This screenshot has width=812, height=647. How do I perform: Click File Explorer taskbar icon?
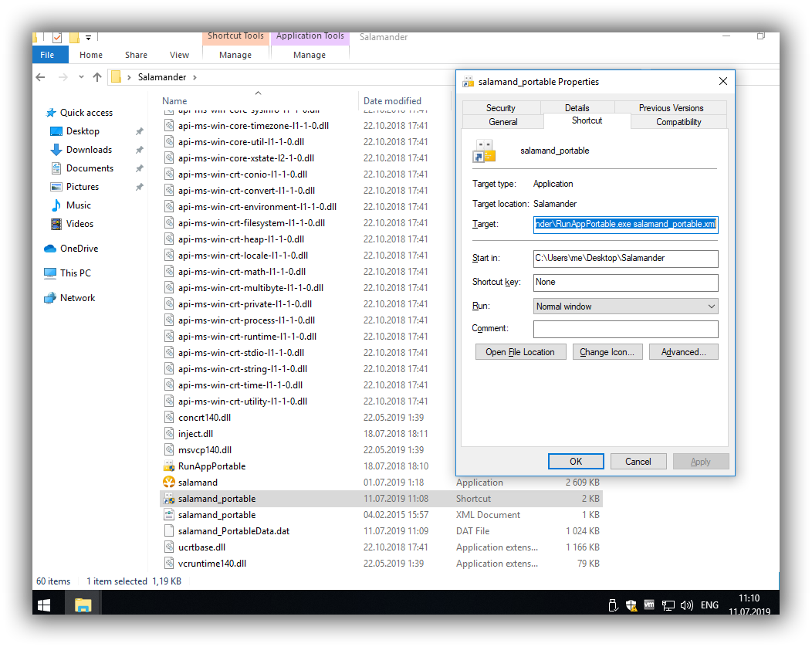tap(83, 605)
